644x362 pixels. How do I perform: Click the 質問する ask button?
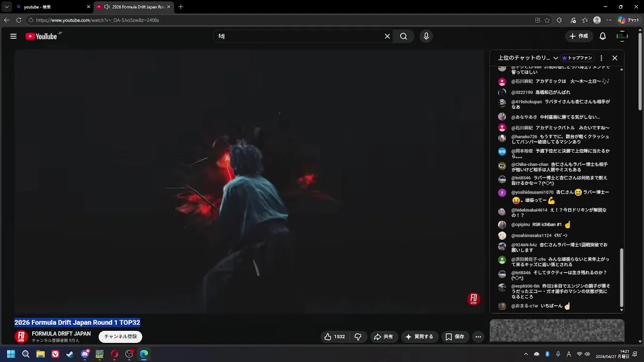419,337
